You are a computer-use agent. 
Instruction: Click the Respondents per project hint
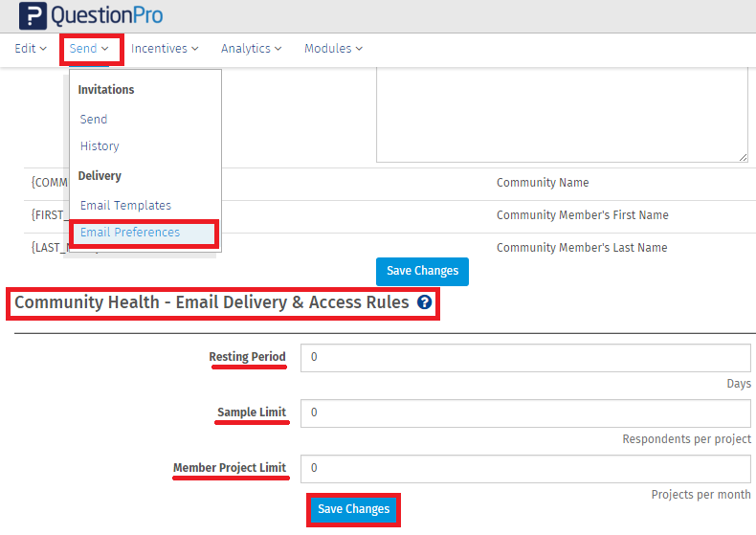coord(686,439)
